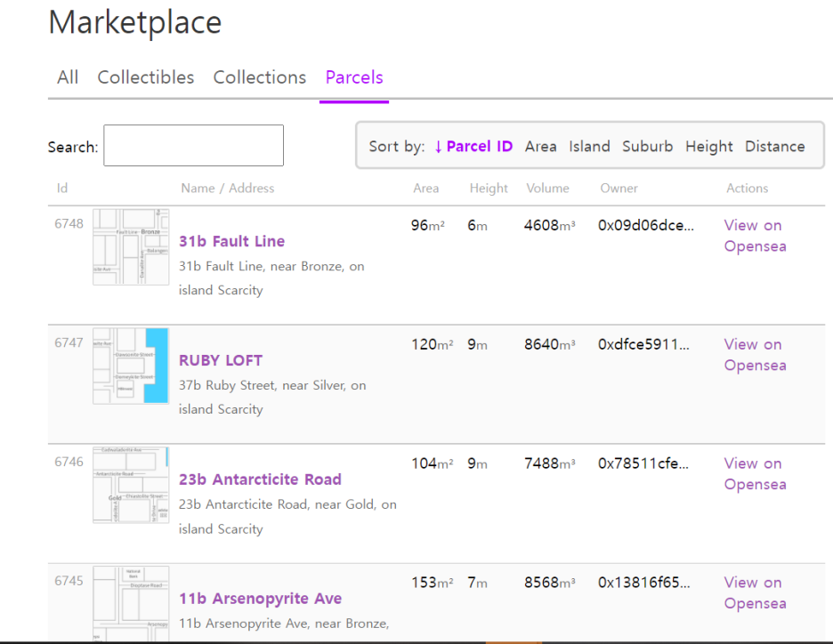Click the Volume column header
Viewport: 833px width, 644px height.
click(547, 188)
